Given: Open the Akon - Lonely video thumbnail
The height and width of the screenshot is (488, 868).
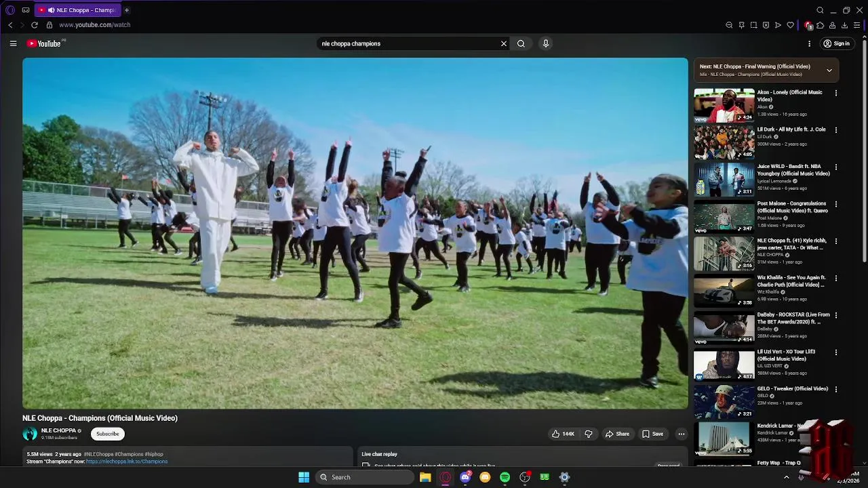Looking at the screenshot, I should (x=724, y=105).
